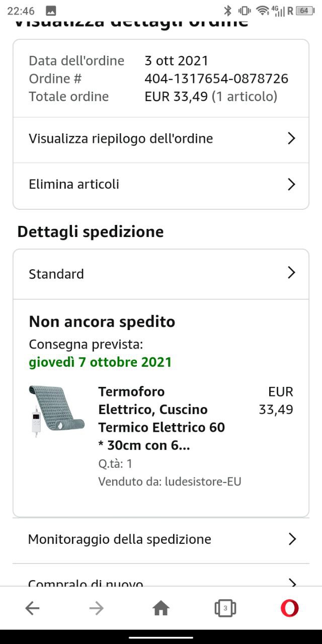This screenshot has width=322, height=644.
Task: Tap the image notification icon
Action: point(51,11)
